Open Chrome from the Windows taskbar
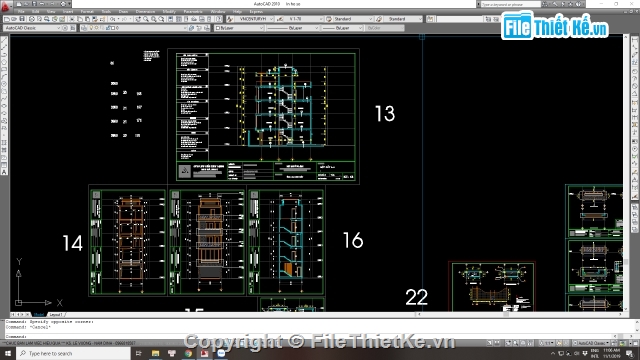This screenshot has width=640, height=360. (188, 353)
